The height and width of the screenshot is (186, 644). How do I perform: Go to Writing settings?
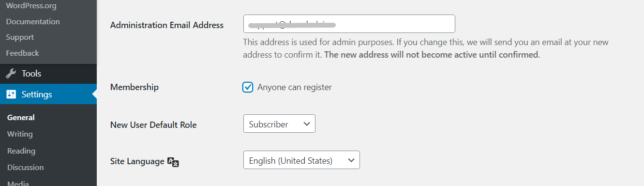pos(20,134)
